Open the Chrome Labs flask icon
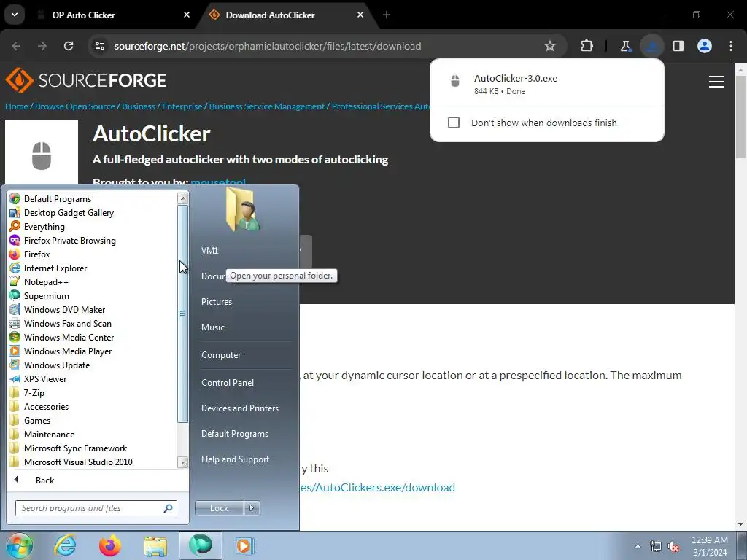Viewport: 747px width, 560px height. [625, 46]
